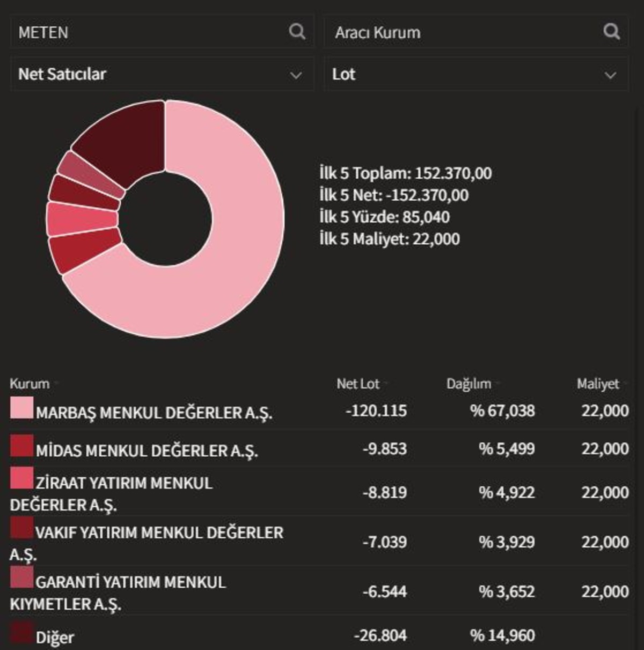Click the distribution value % 3,652
Screen dimensions: 644x650
point(507,592)
